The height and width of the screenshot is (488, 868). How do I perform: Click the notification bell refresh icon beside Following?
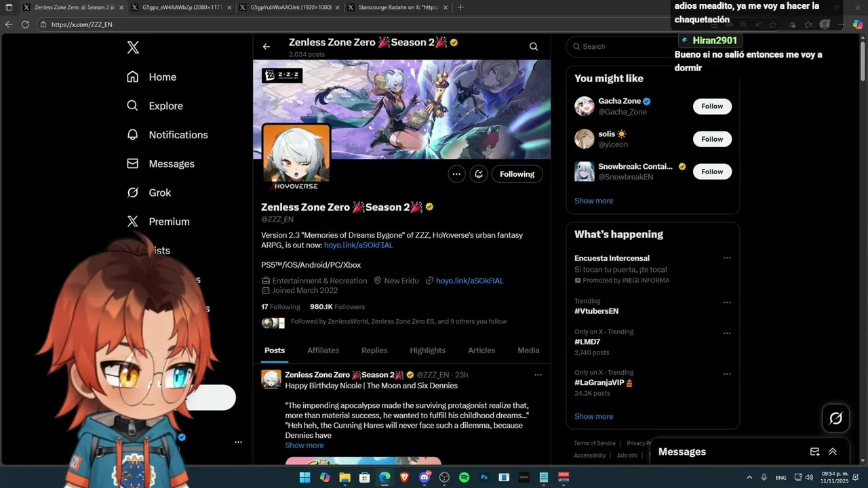point(479,174)
